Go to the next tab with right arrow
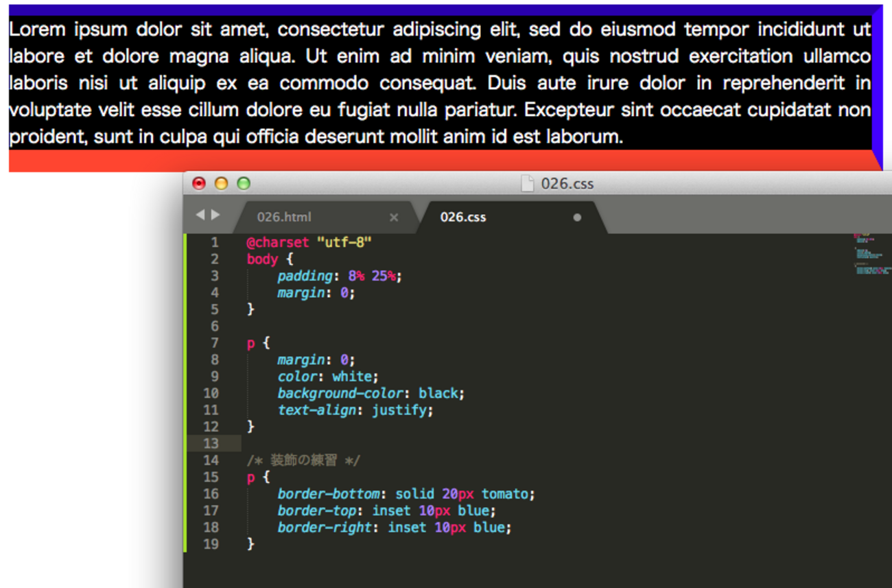Viewport: 892px width, 588px height. pyautogui.click(x=215, y=215)
